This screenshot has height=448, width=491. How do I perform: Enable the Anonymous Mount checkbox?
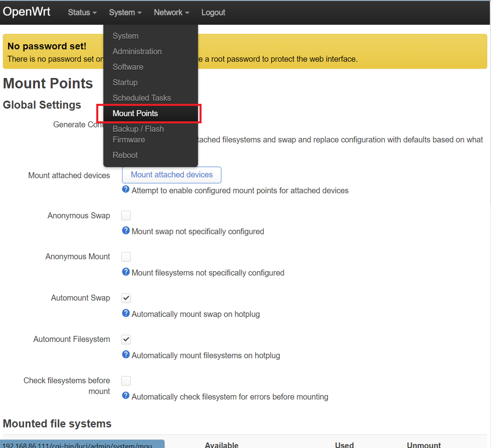pos(126,257)
